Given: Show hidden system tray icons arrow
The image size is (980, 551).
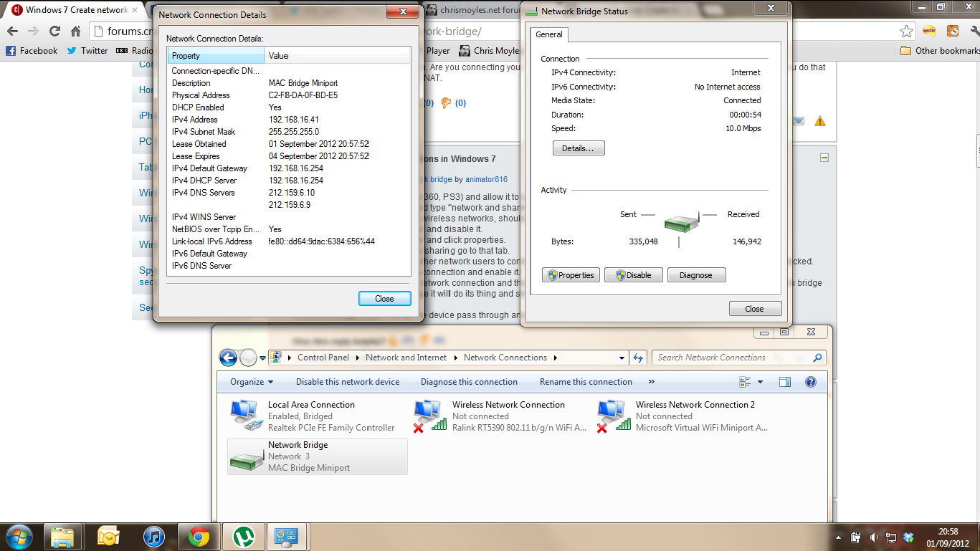Looking at the screenshot, I should click(838, 537).
